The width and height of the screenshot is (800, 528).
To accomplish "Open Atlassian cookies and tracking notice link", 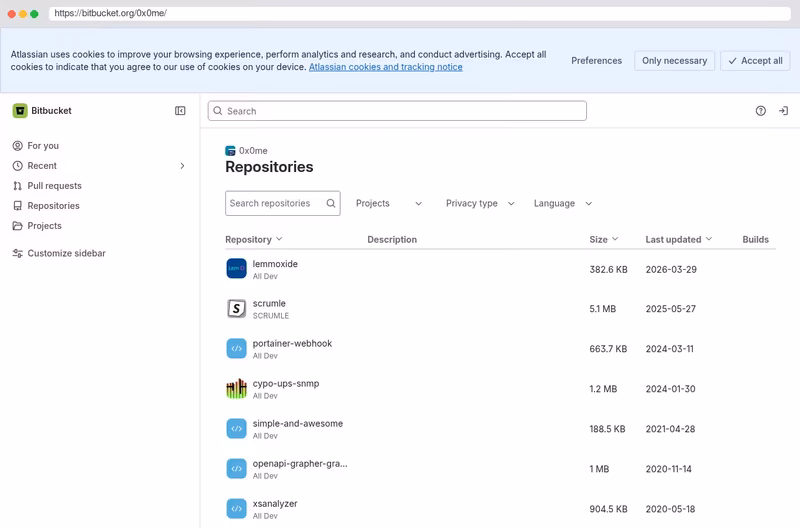I will tap(386, 67).
